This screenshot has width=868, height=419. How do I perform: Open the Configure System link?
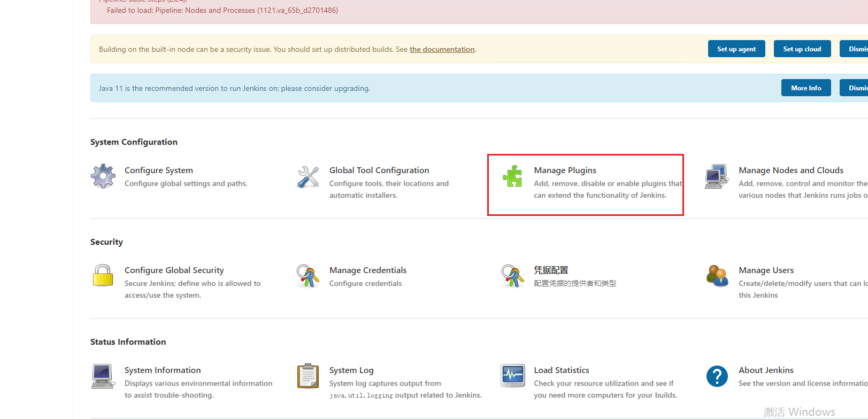pyautogui.click(x=159, y=170)
